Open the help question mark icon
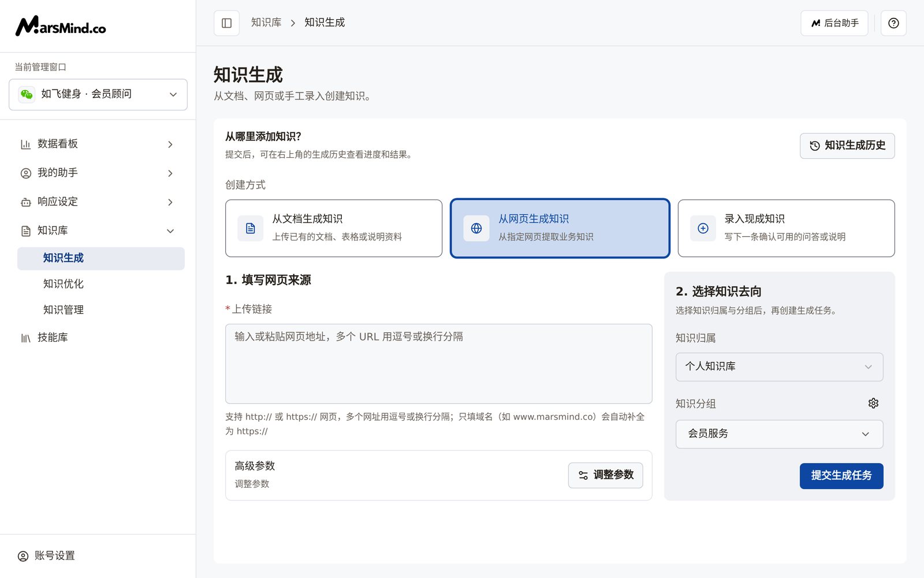This screenshot has width=924, height=578. coord(893,23)
